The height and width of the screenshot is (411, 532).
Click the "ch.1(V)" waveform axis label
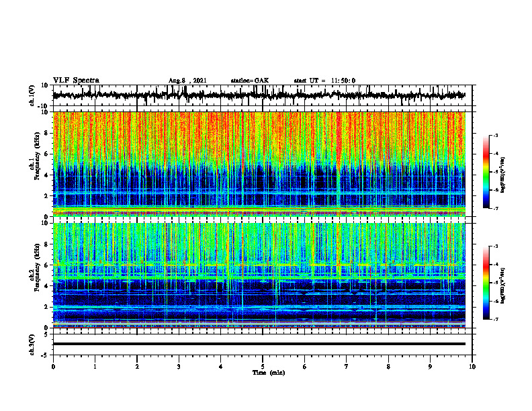point(32,95)
